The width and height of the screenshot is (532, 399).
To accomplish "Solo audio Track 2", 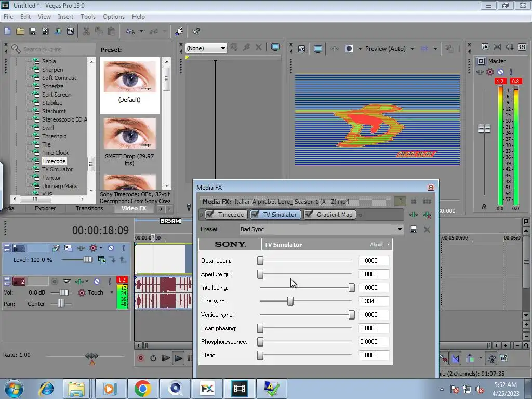I will 109,281.
